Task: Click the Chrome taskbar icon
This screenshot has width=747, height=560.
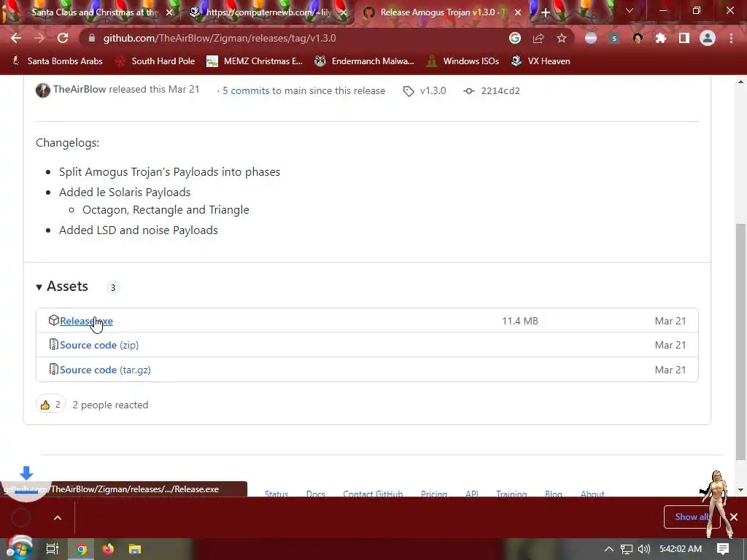Action: [x=82, y=549]
